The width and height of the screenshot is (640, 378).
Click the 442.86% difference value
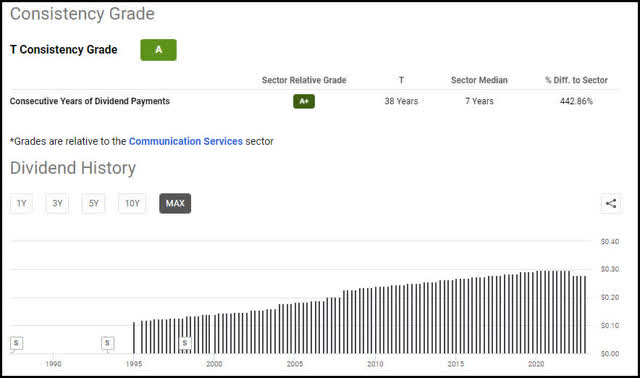coord(576,101)
